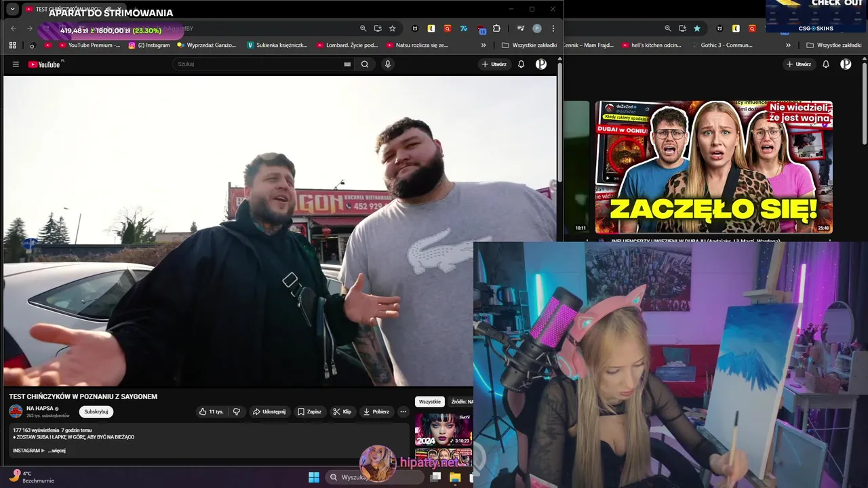Screen dimensions: 868x488
Task: Open notifications bell in the right window
Action: [x=825, y=64]
